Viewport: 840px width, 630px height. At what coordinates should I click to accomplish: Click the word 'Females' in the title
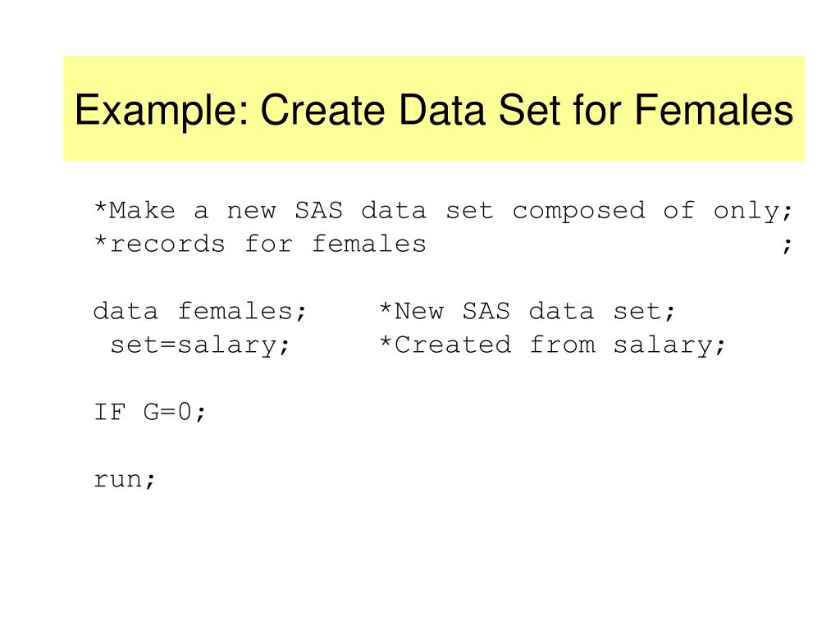tap(714, 110)
